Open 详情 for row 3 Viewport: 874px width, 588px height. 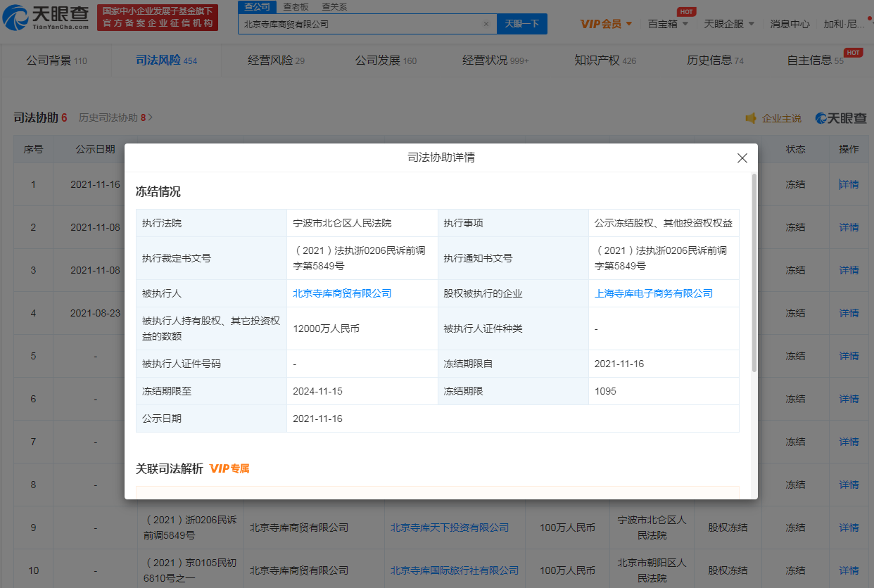click(849, 270)
